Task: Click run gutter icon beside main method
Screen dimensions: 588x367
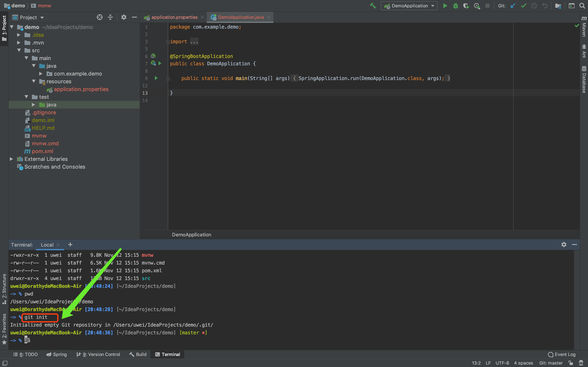Action: coord(156,78)
